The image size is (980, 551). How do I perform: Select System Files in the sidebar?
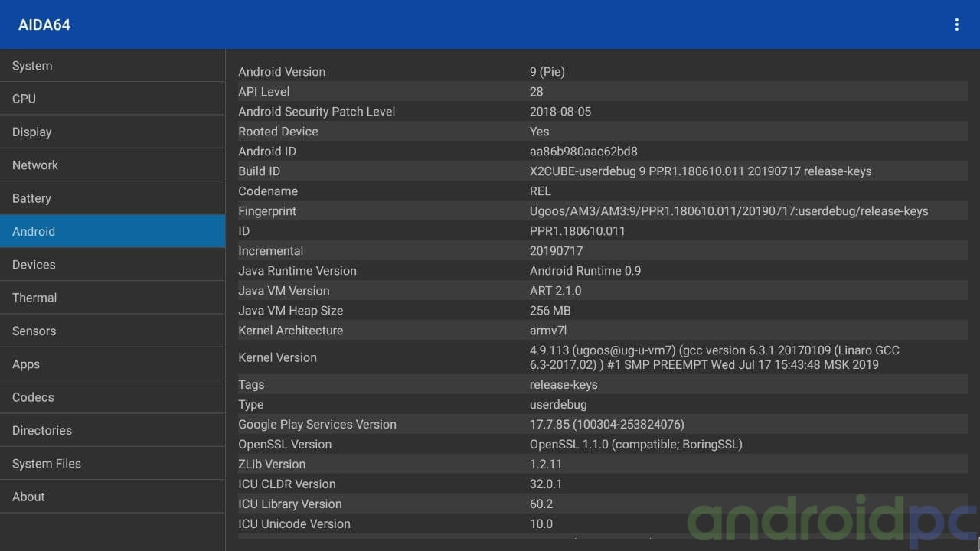pyautogui.click(x=113, y=464)
